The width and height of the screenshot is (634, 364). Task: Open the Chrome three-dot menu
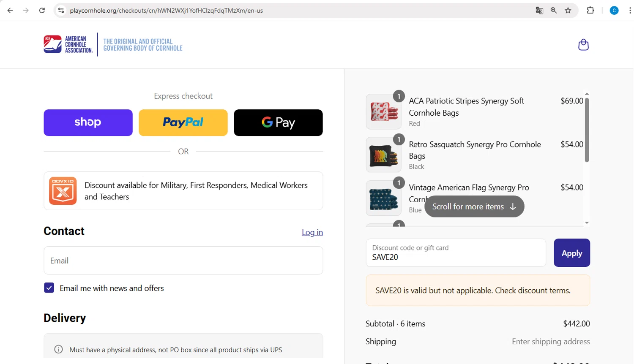click(x=630, y=11)
